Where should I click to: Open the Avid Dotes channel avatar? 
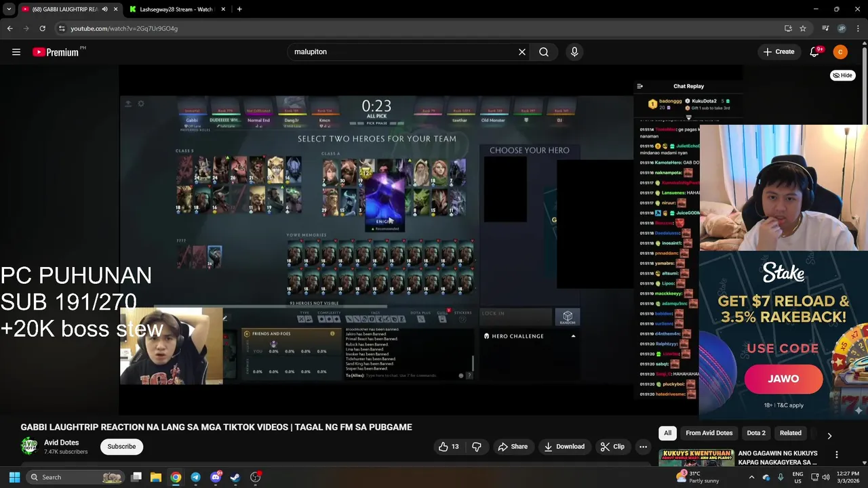tap(29, 446)
